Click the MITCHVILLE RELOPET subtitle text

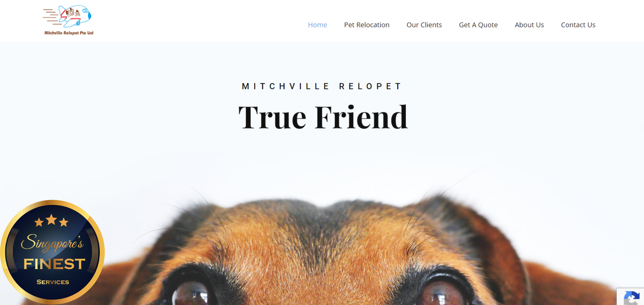click(x=321, y=86)
